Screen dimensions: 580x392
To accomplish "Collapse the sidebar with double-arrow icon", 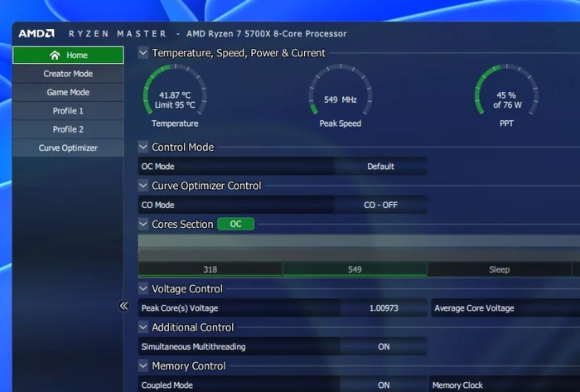I will pos(124,306).
